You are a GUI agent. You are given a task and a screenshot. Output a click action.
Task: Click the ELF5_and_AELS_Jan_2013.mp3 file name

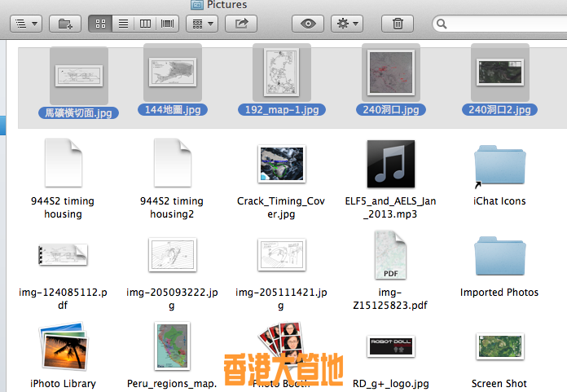[390, 208]
